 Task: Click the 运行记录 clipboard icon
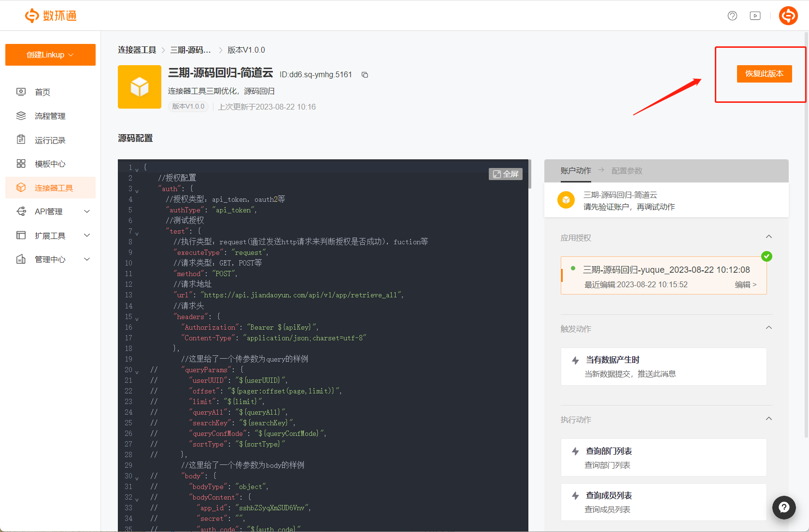coord(21,140)
